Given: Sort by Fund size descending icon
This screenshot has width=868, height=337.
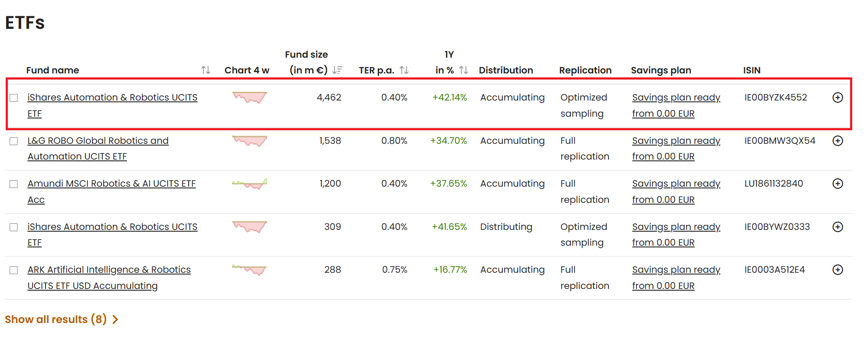Looking at the screenshot, I should click(337, 70).
